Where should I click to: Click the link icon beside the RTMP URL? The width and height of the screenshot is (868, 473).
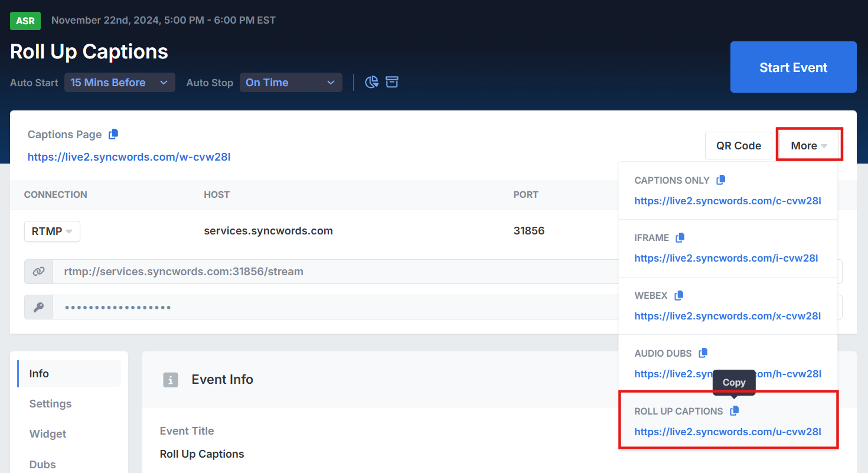pos(38,272)
